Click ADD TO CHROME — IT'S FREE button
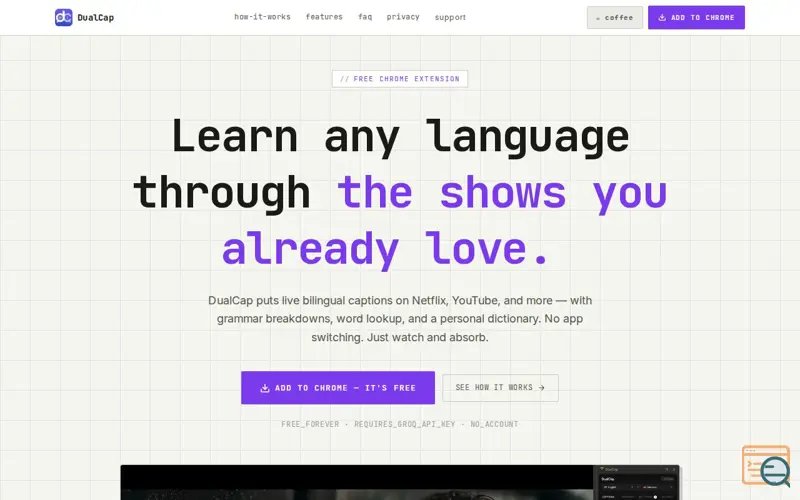Viewport: 800px width, 500px height. click(x=338, y=388)
